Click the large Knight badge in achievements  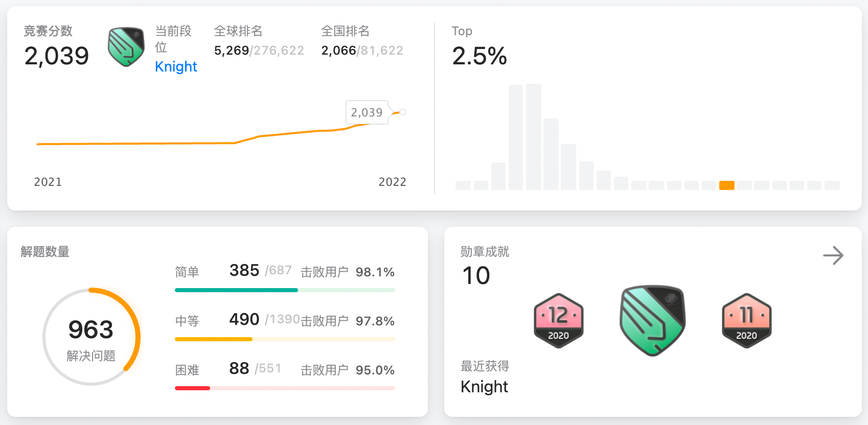652,320
